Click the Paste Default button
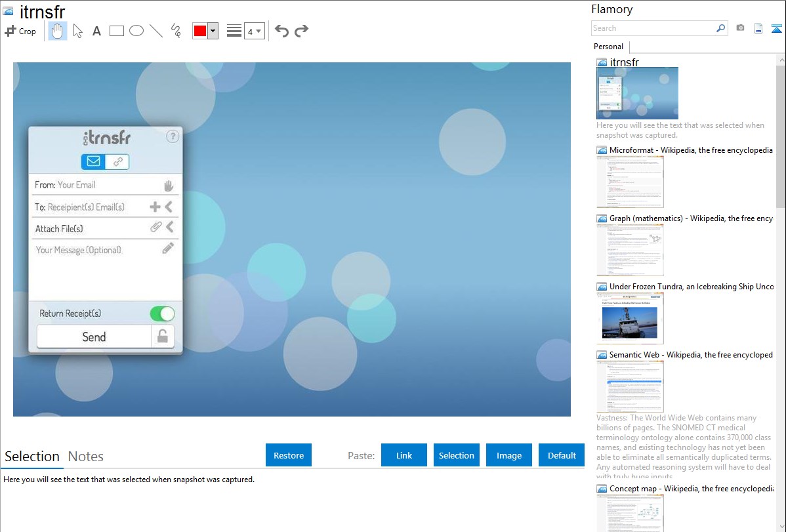The width and height of the screenshot is (786, 532). [x=562, y=455]
